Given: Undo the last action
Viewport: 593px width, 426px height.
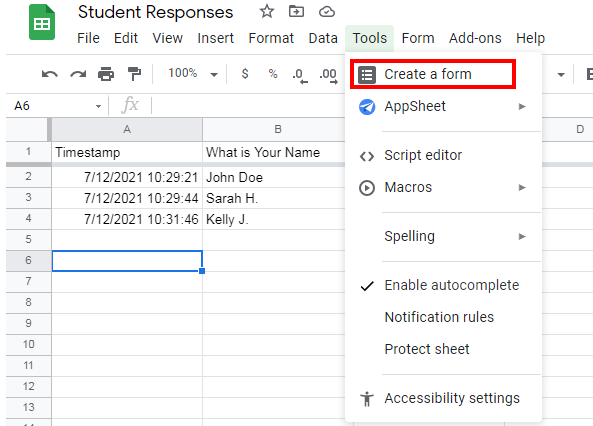Looking at the screenshot, I should coord(50,74).
